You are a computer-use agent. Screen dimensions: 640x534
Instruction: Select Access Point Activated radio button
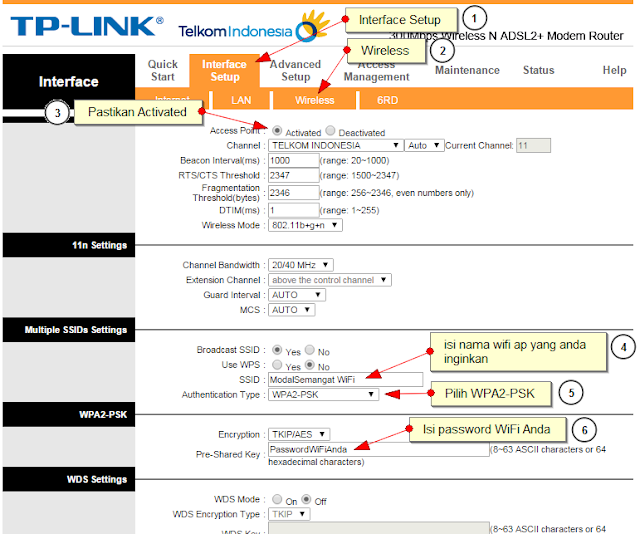277,131
